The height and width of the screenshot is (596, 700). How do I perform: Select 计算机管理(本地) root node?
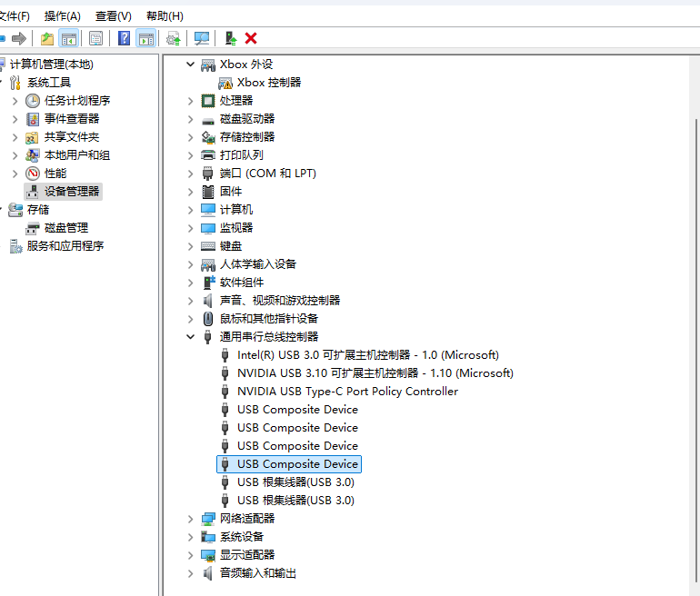coord(51,65)
